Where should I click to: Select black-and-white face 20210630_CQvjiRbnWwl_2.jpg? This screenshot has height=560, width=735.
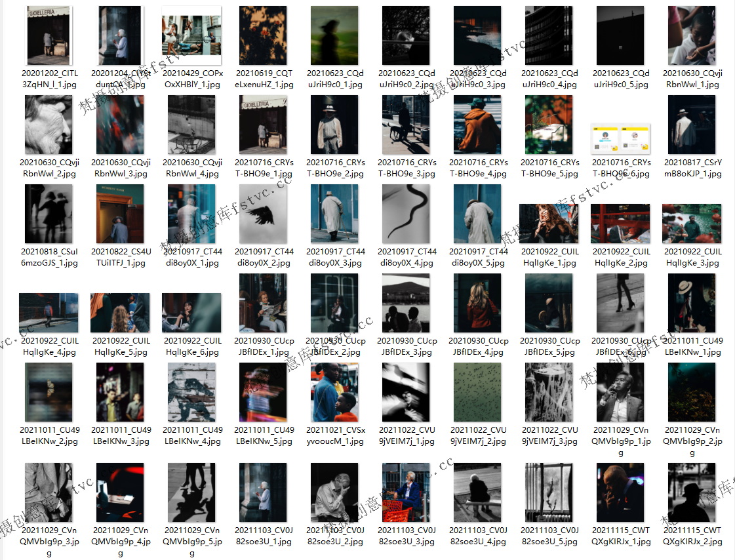49,125
